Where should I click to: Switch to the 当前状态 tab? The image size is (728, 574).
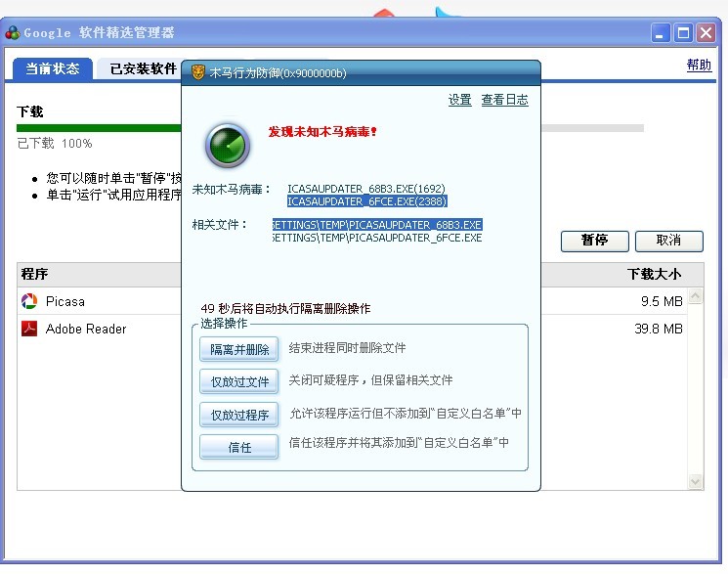(x=53, y=68)
